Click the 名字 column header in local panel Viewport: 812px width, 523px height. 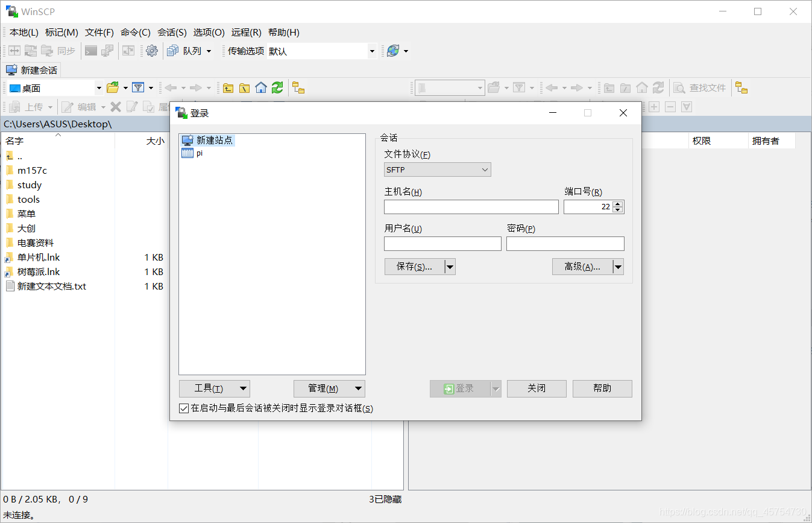58,141
